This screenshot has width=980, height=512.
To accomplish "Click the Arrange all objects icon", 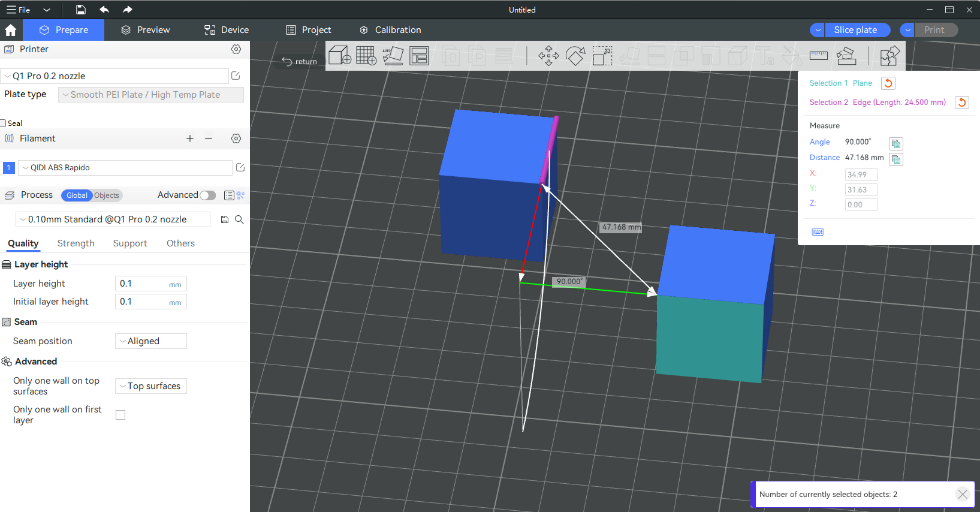I will point(419,56).
